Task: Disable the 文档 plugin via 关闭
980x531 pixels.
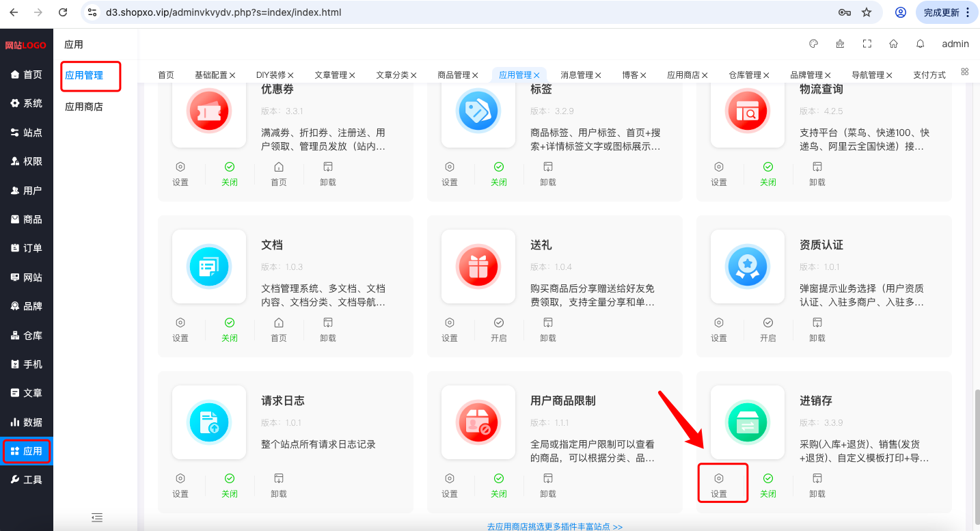Action: [230, 330]
